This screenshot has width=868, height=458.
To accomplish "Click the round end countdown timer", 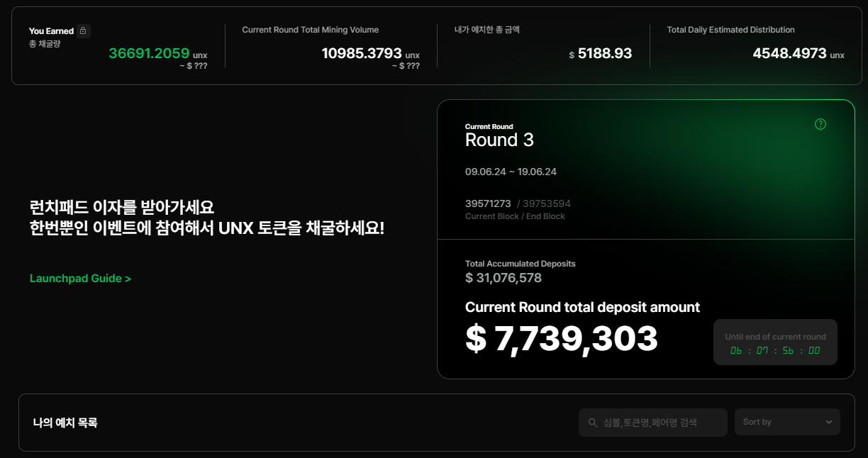I will [x=775, y=350].
